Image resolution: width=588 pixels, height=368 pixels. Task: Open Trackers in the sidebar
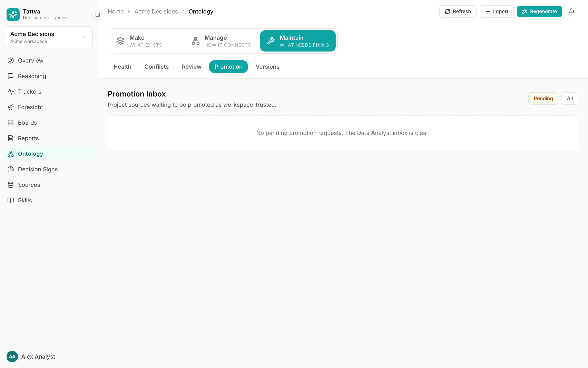point(49,92)
